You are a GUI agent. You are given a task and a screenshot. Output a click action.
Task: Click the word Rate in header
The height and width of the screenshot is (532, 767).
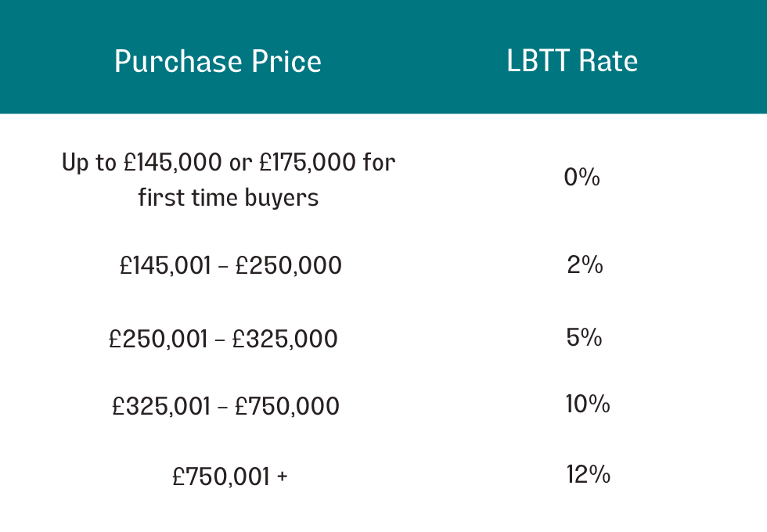(608, 61)
